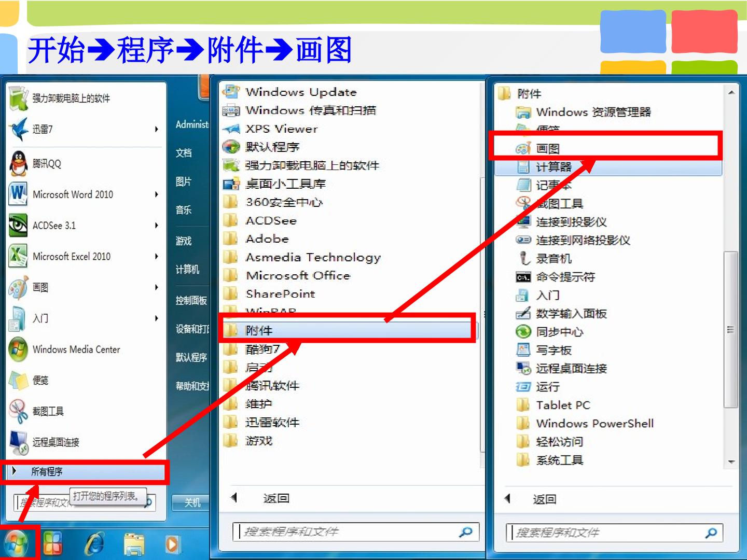Open the colorful squares taskbar icon
The width and height of the screenshot is (747, 560).
pyautogui.click(x=53, y=543)
